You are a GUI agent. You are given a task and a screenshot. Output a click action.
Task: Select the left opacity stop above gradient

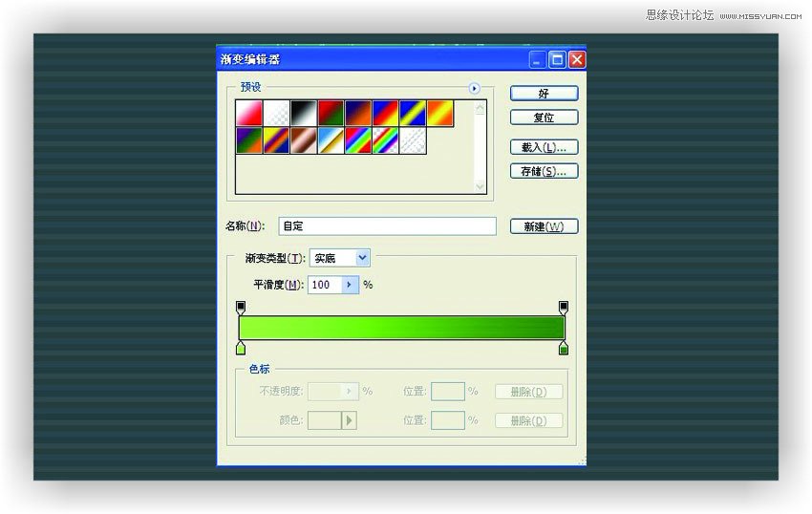(241, 308)
